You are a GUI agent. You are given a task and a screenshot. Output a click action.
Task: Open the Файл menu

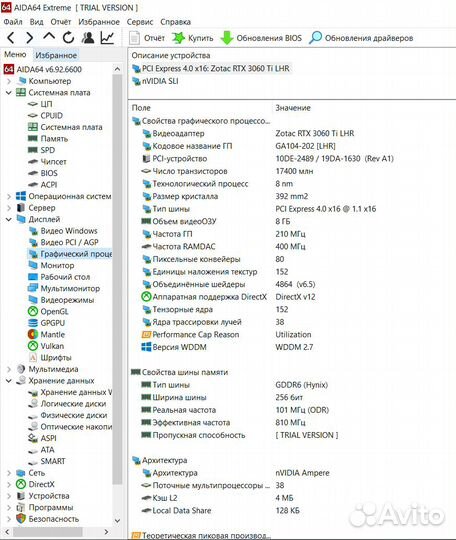13,22
